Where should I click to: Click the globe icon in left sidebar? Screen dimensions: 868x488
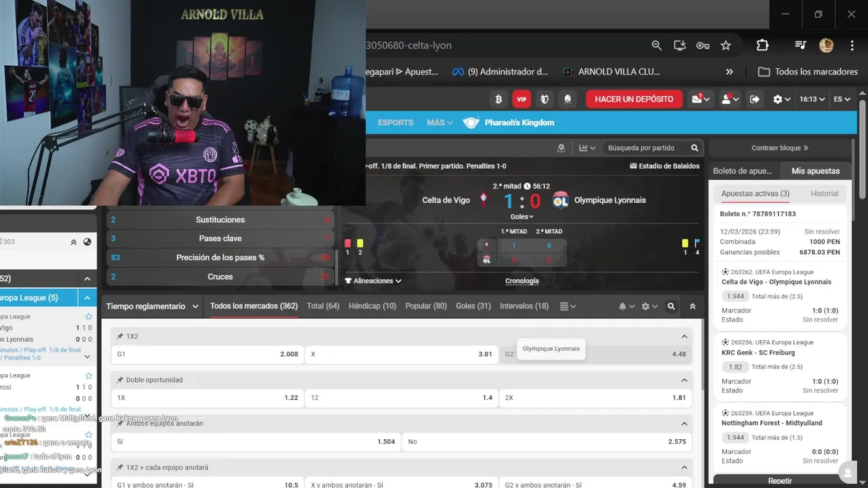click(x=87, y=242)
